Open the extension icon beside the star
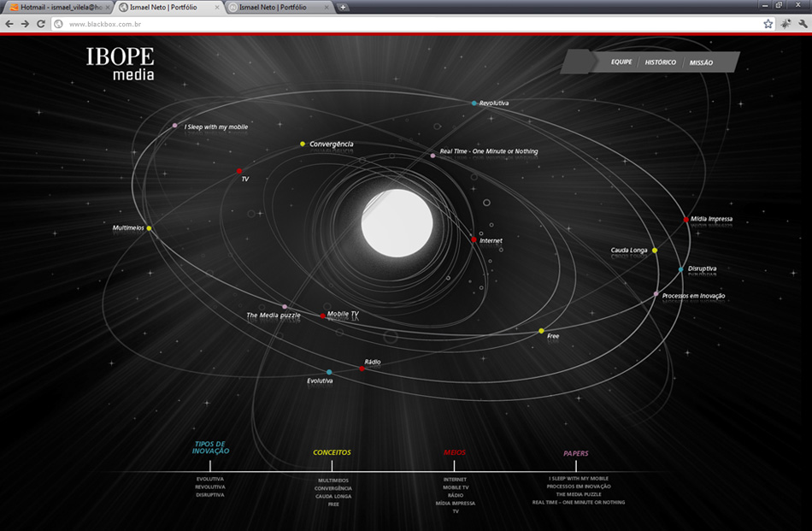812x531 pixels. tap(786, 24)
